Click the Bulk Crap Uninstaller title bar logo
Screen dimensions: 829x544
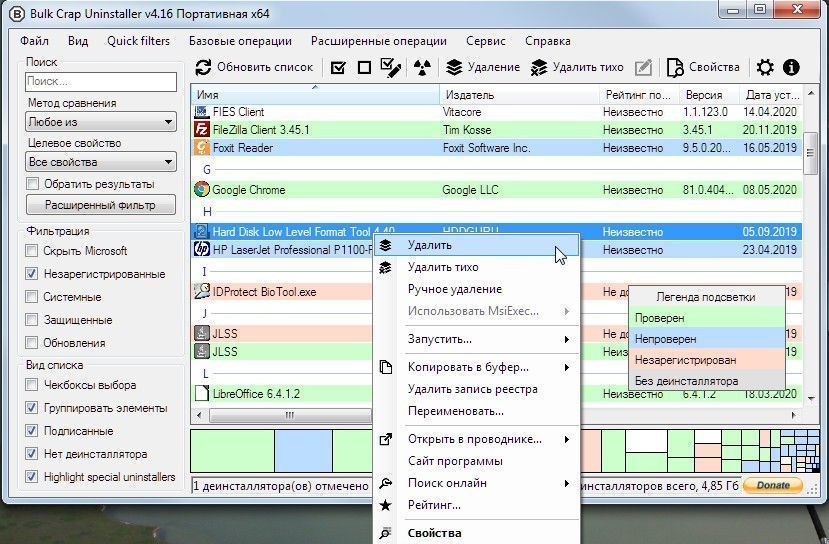click(17, 14)
